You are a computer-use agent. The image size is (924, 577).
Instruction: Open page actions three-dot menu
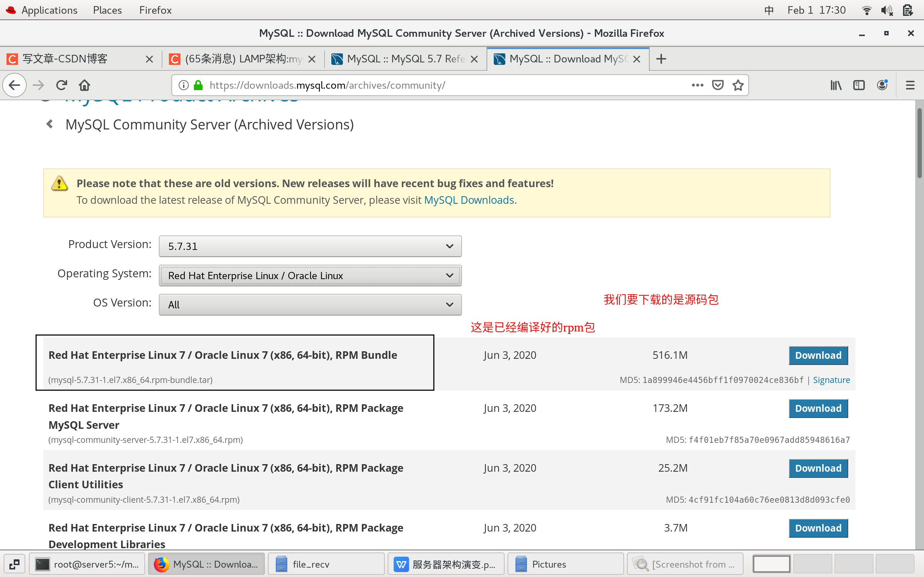pyautogui.click(x=697, y=85)
